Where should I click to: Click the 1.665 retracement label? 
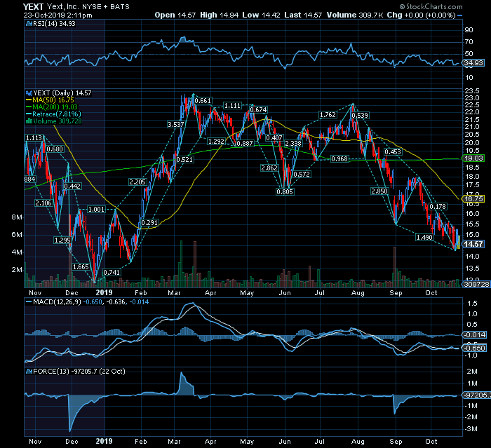pos(81,267)
